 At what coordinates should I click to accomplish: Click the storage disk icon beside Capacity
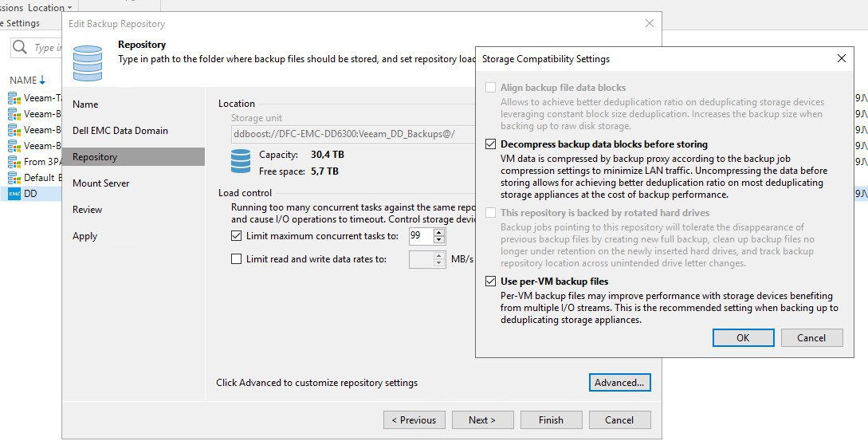[x=240, y=161]
